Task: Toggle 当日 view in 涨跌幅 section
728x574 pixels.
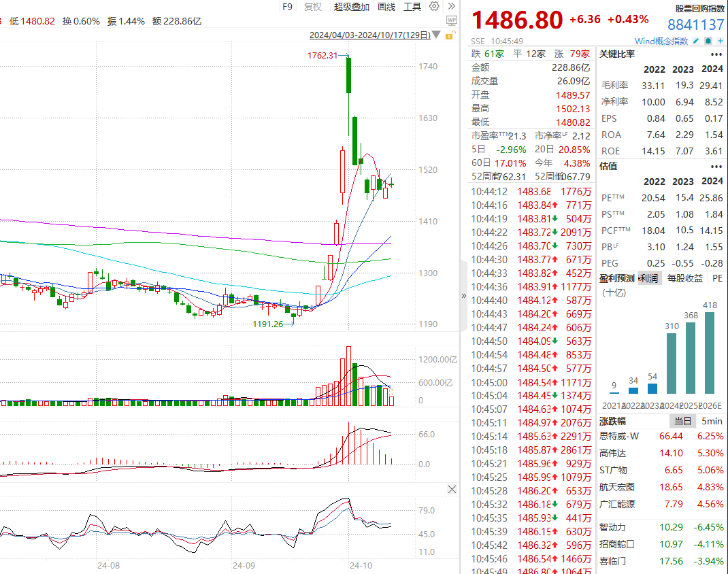Action: click(x=682, y=421)
